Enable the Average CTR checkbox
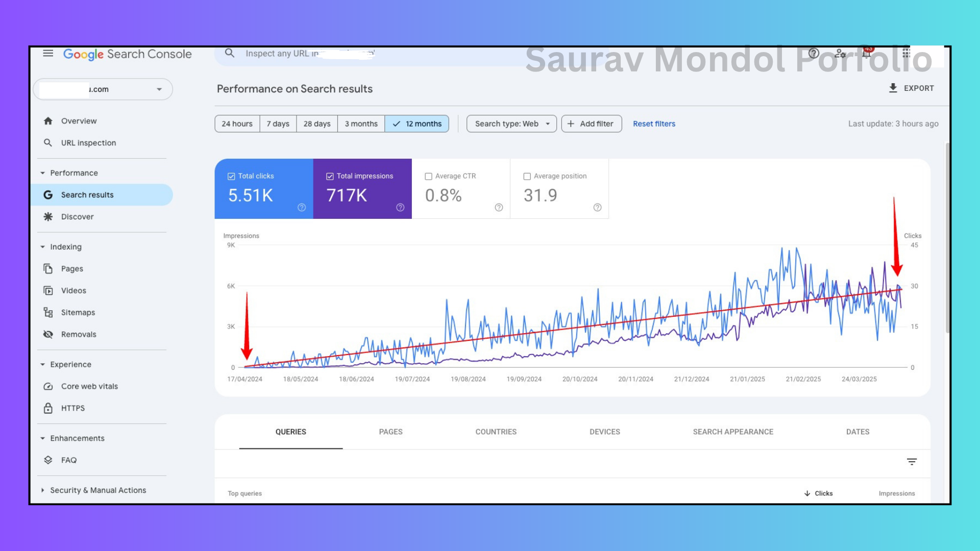Viewport: 980px width, 551px height. pyautogui.click(x=428, y=176)
